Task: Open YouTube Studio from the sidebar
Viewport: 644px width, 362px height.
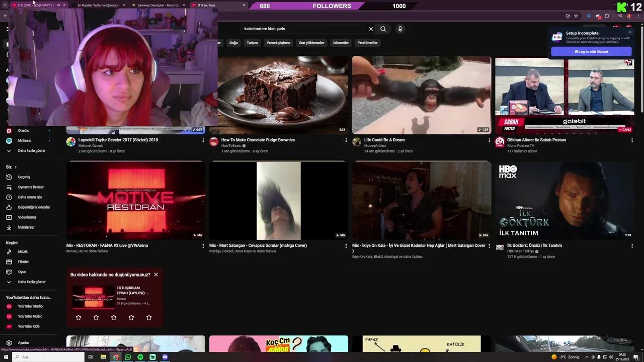Action: pos(30,306)
